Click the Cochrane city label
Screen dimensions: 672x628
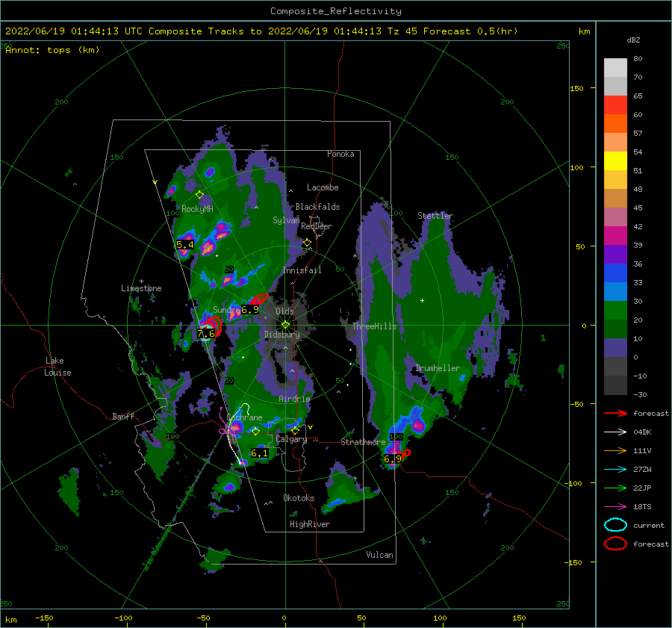244,417
